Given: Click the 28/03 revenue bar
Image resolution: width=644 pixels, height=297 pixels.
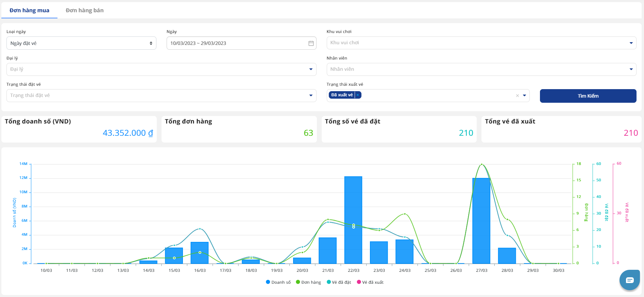Looking at the screenshot, I should tap(507, 256).
